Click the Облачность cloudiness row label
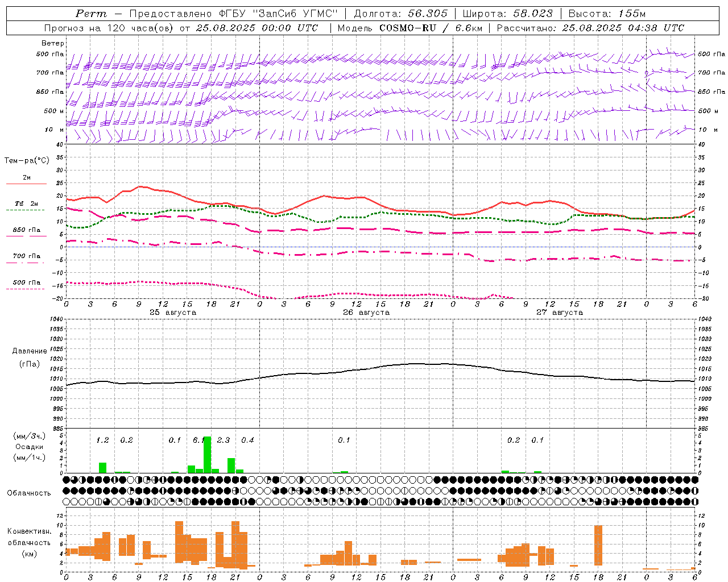728x582 pixels. pos(29,493)
